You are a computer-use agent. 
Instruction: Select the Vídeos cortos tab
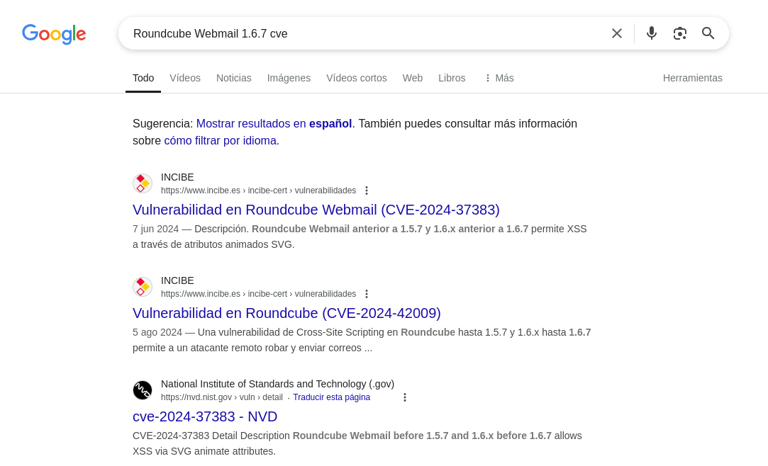356,78
